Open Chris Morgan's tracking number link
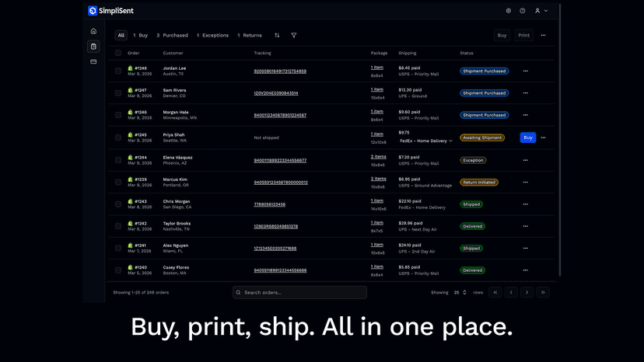The image size is (644, 362). (x=269, y=204)
